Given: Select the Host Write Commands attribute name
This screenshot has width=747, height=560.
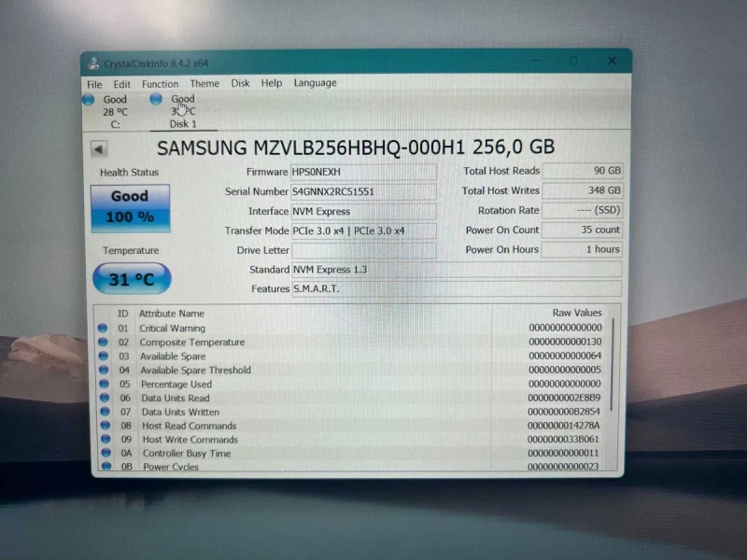Looking at the screenshot, I should point(190,439).
